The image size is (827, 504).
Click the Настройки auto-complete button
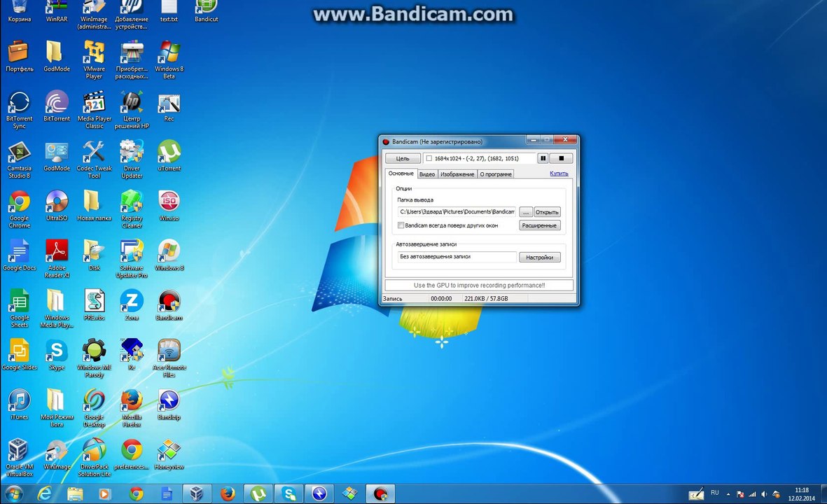click(540, 258)
